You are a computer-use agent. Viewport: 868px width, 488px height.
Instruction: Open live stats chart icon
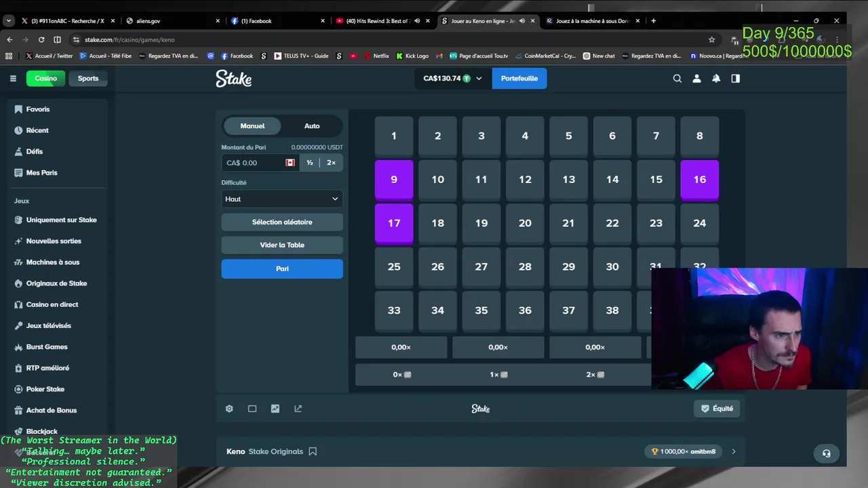[x=275, y=409]
